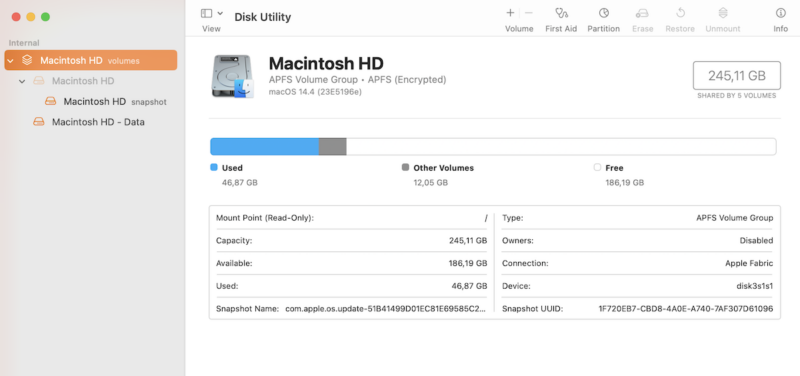Click the large hard drive Finder icon

point(232,76)
